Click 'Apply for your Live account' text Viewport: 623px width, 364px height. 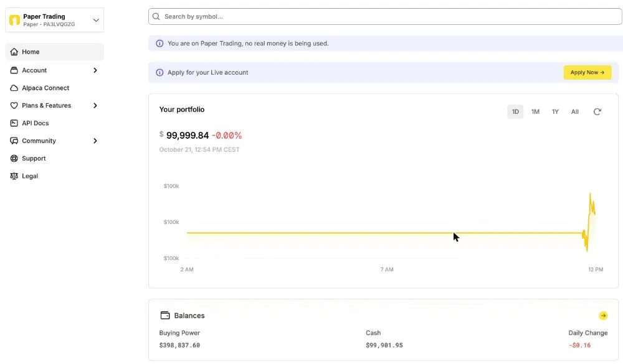tap(208, 72)
